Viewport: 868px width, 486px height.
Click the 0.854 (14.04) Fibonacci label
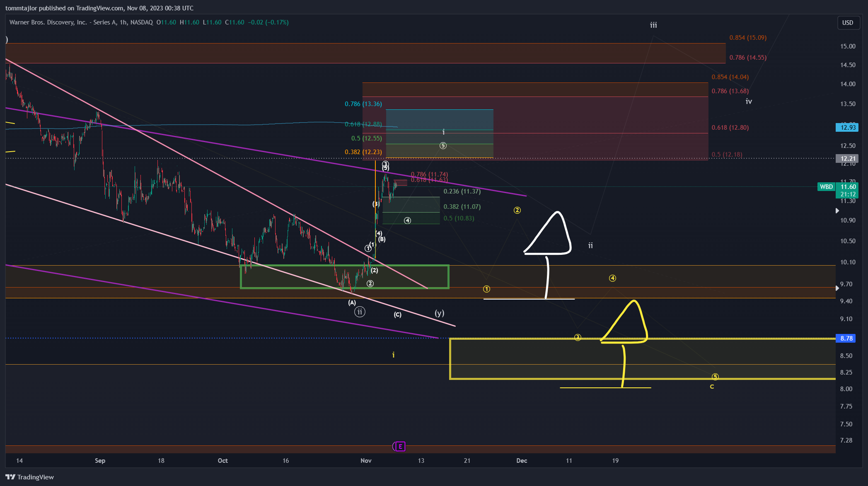[730, 77]
